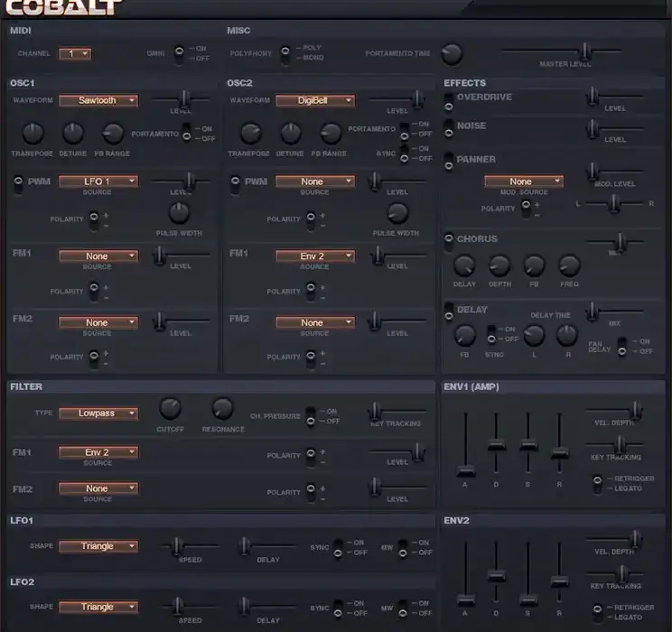Viewport: 672px width, 632px height.
Task: Click the OSC1 Pulse Width knob
Action: tap(179, 213)
